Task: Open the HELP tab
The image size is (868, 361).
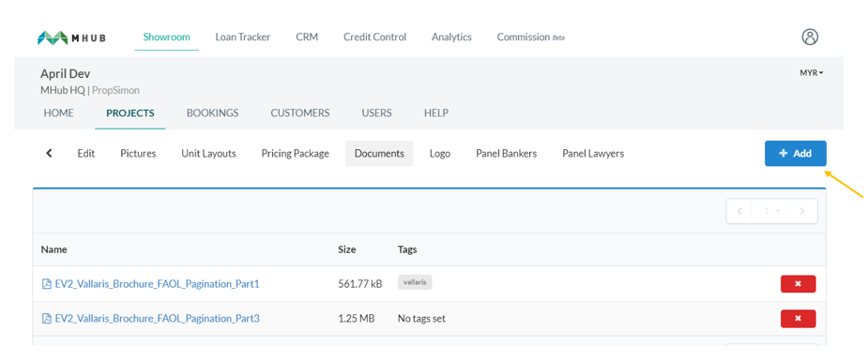Action: (x=436, y=113)
